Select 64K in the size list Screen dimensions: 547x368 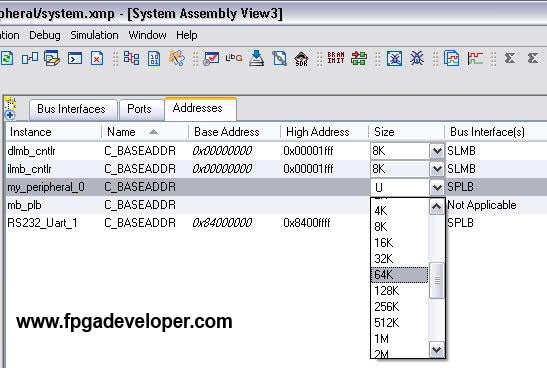tap(399, 275)
